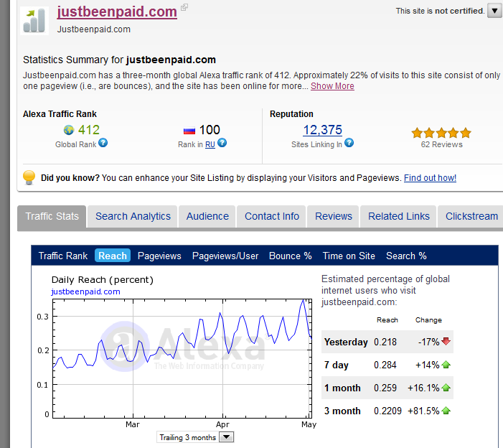The height and width of the screenshot is (448, 503).
Task: Click the 12,375 sites linking in link
Action: tap(322, 130)
